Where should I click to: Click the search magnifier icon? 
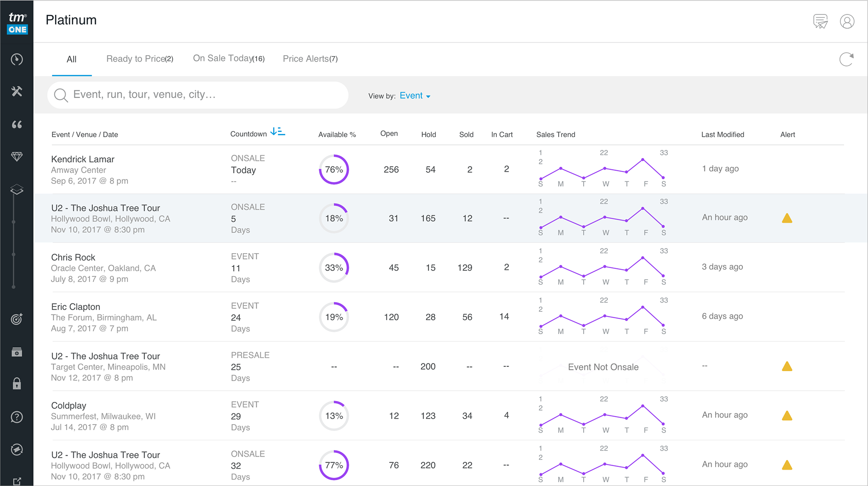[x=61, y=95]
